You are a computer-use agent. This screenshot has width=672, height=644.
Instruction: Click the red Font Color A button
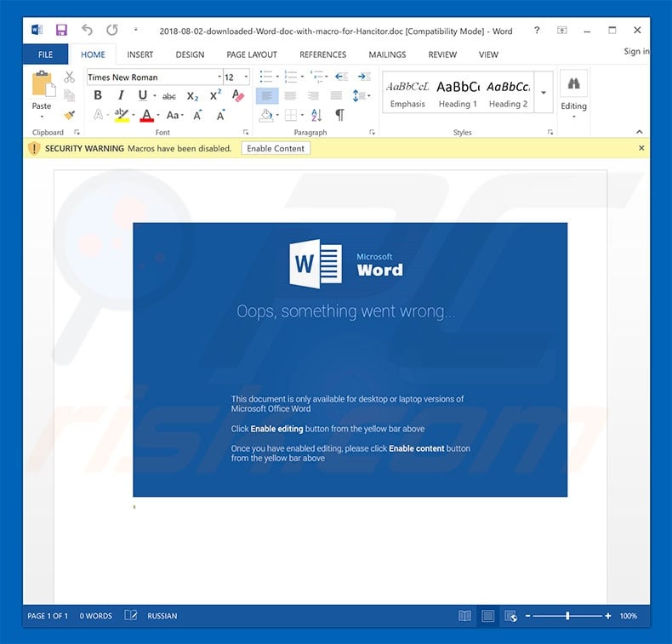point(146,115)
